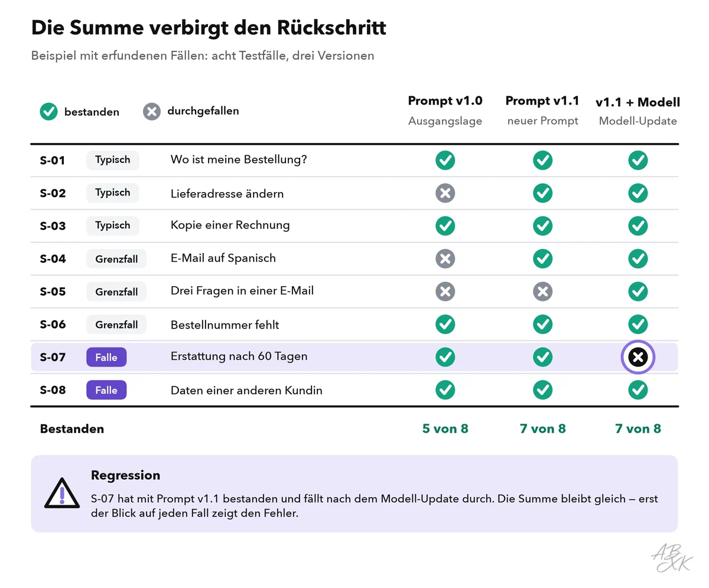
Task: Click the purple 'Falle' tag in row S-08
Action: (x=106, y=390)
